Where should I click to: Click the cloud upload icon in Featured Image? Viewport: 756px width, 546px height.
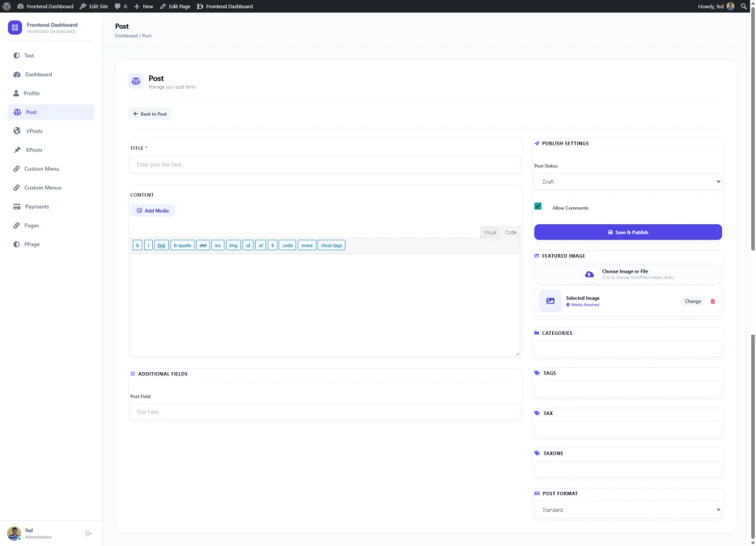[x=589, y=274]
